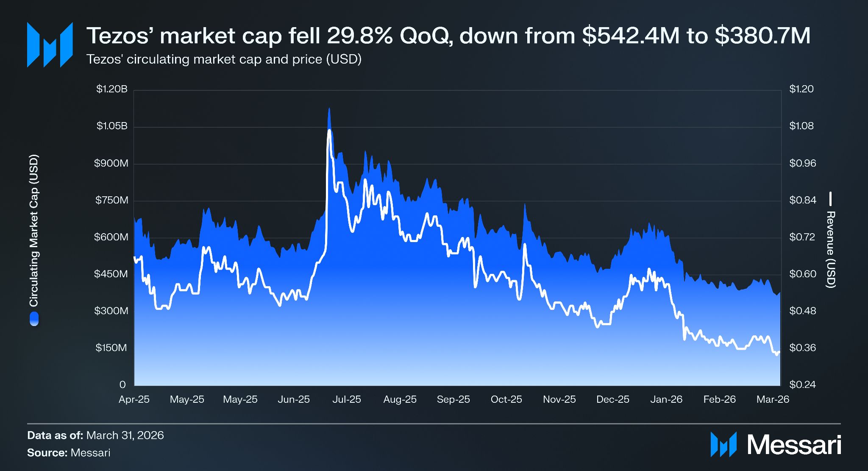Select the Mar-26 x-axis label
The width and height of the screenshot is (868, 471).
773,399
